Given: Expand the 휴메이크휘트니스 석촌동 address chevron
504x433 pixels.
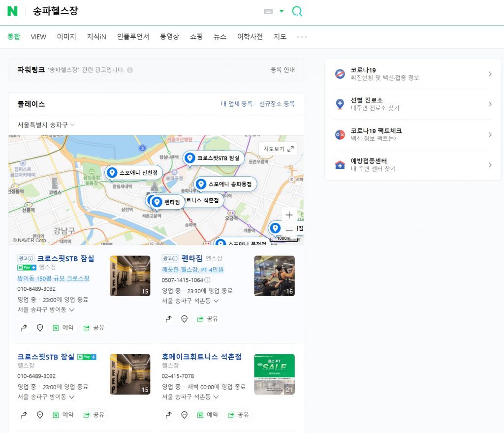Looking at the screenshot, I should [x=216, y=397].
